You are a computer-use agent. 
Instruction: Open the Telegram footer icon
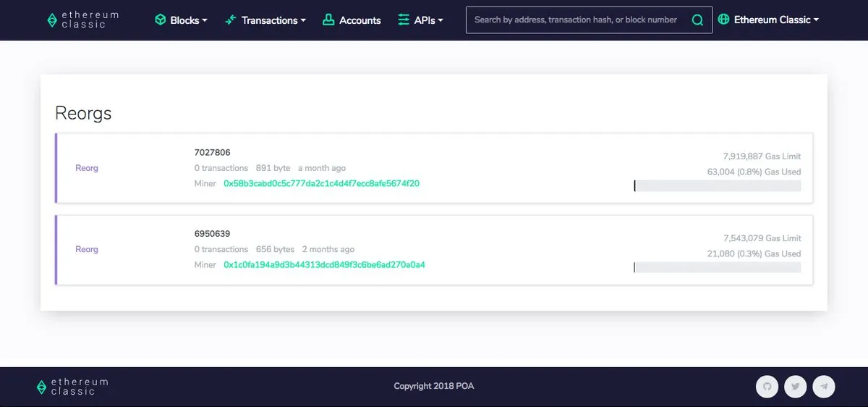point(824,387)
